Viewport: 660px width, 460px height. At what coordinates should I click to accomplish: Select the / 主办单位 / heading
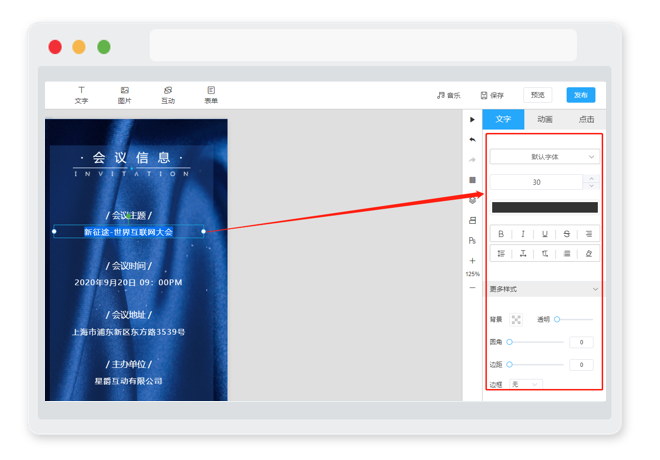coord(128,364)
